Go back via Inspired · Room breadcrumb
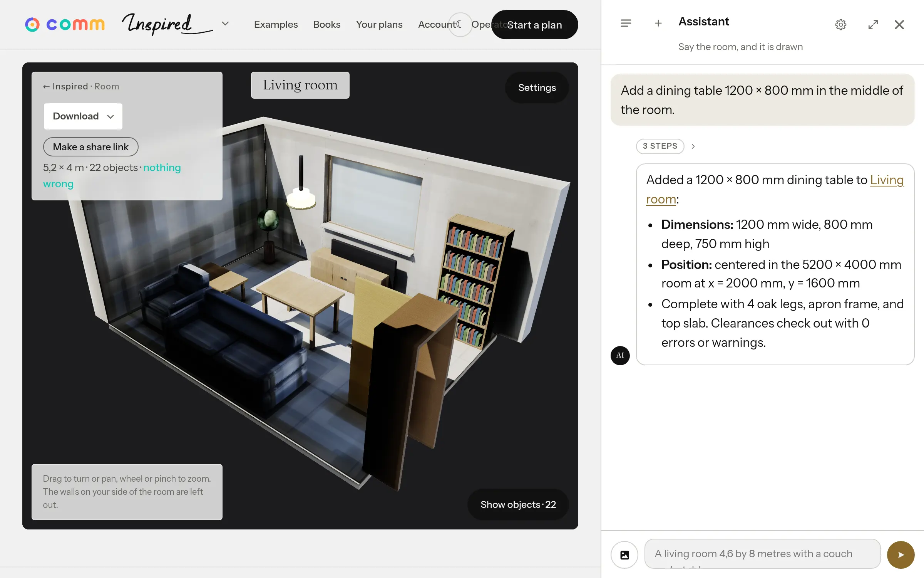Viewport: 924px width, 578px height. coord(81,86)
